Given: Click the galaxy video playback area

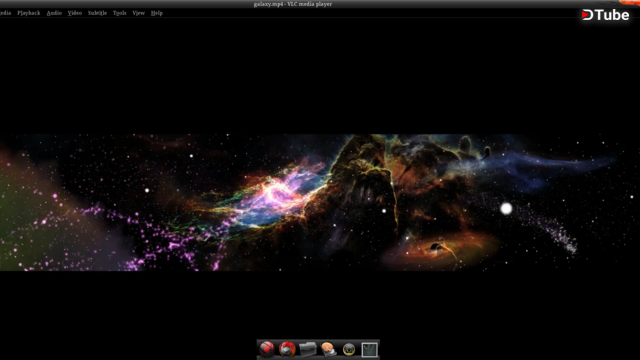Looking at the screenshot, I should (x=320, y=202).
